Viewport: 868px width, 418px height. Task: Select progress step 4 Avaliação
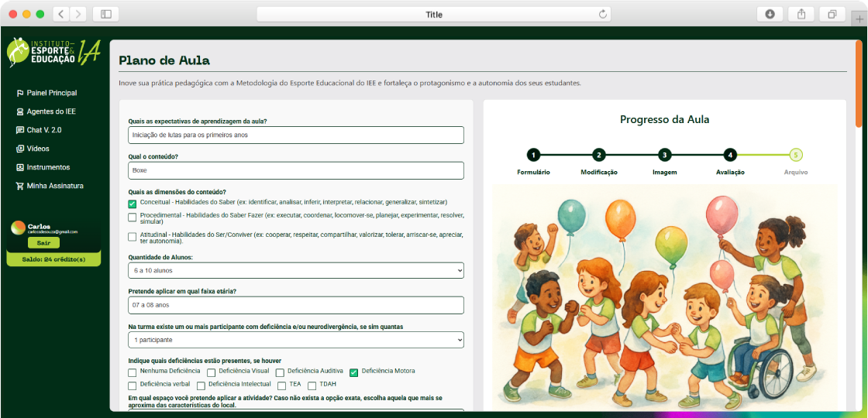[x=730, y=155]
